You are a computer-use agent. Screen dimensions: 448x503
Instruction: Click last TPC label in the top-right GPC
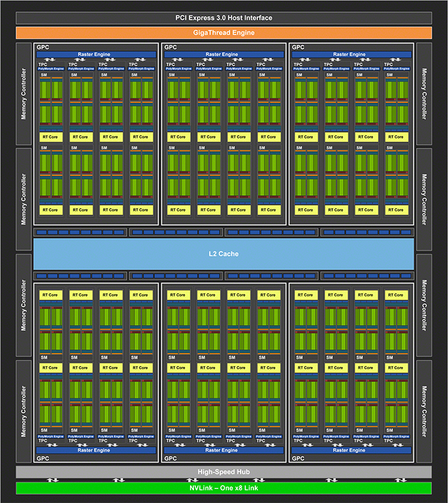click(388, 65)
